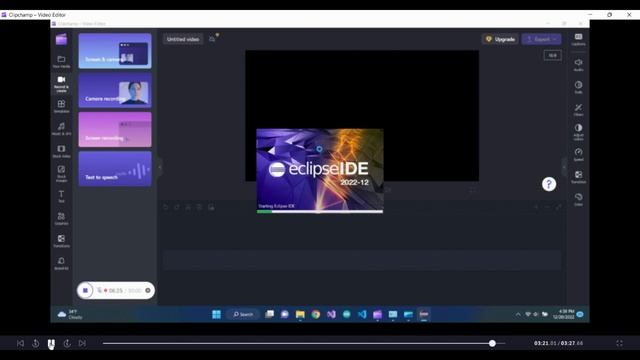640x360 pixels.
Task: Open the Export dropdown button
Action: (x=541, y=39)
